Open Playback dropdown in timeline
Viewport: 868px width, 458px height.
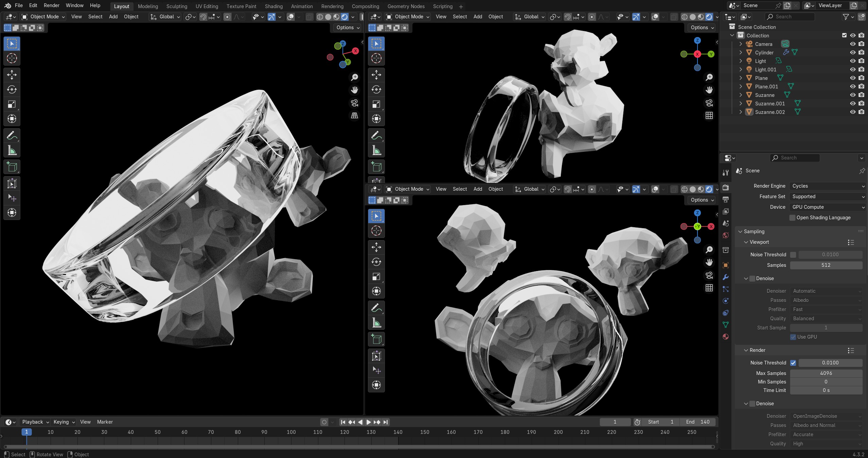pyautogui.click(x=35, y=422)
